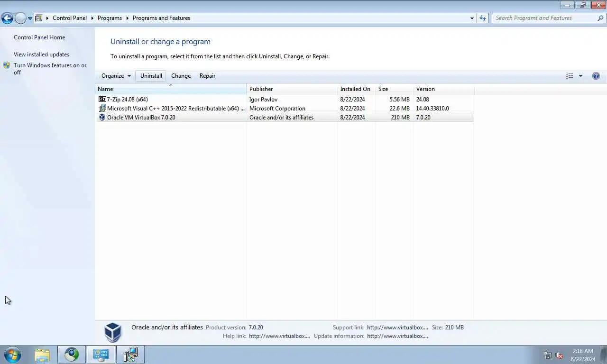The width and height of the screenshot is (607, 364).
Task: Select Microsoft Visual C++ 2015-2022 Redistributable entry
Action: tap(285, 109)
